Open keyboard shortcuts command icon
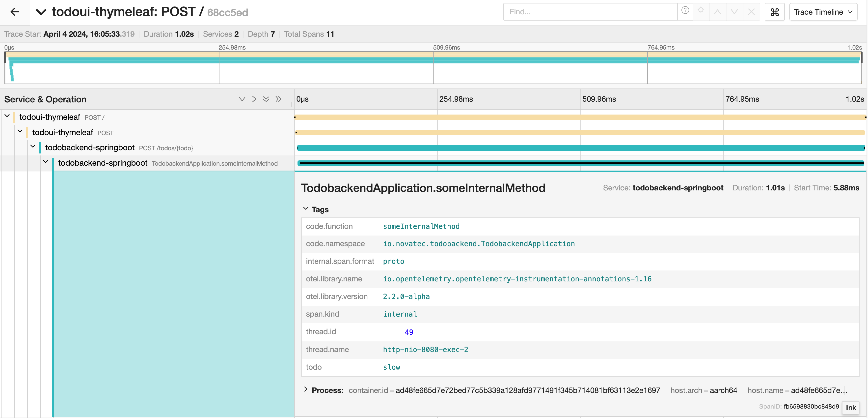 (775, 12)
